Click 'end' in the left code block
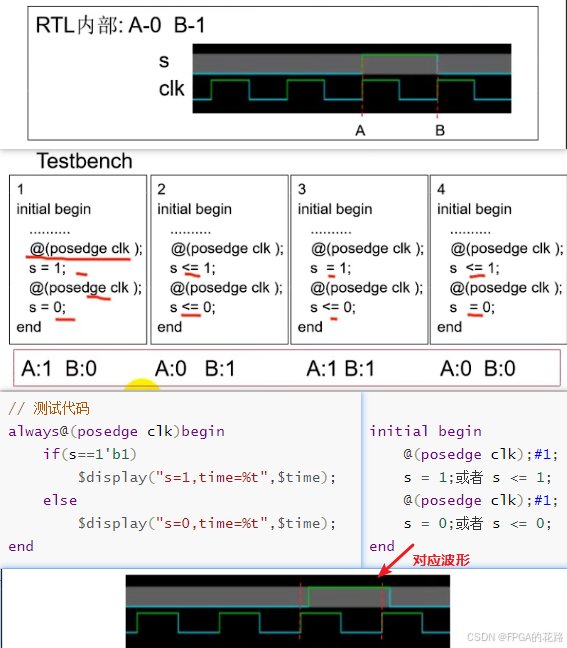 (x=21, y=546)
